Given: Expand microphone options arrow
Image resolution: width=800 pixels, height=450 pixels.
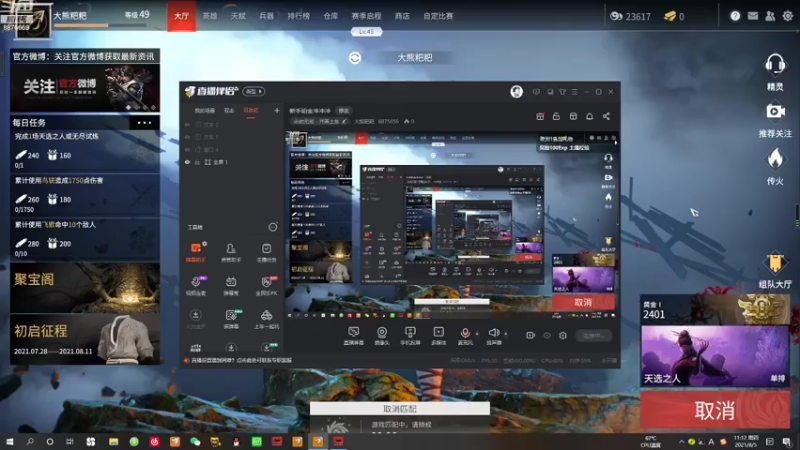Looking at the screenshot, I should point(477,334).
